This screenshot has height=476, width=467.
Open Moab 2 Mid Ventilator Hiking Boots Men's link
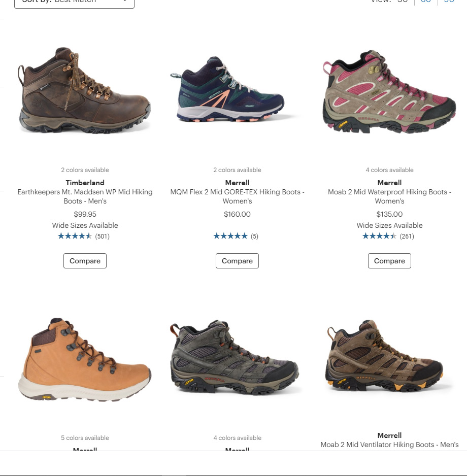click(x=389, y=445)
